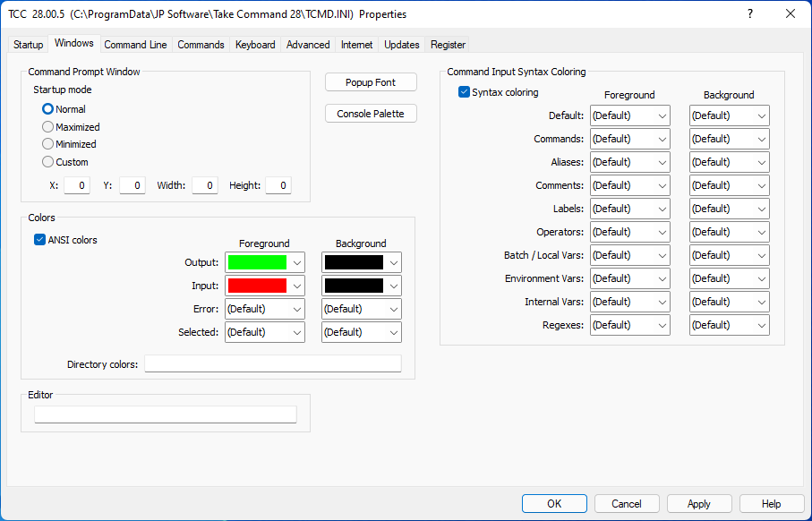Open Regexes foreground color dropdown
This screenshot has height=521, width=812.
click(x=629, y=325)
